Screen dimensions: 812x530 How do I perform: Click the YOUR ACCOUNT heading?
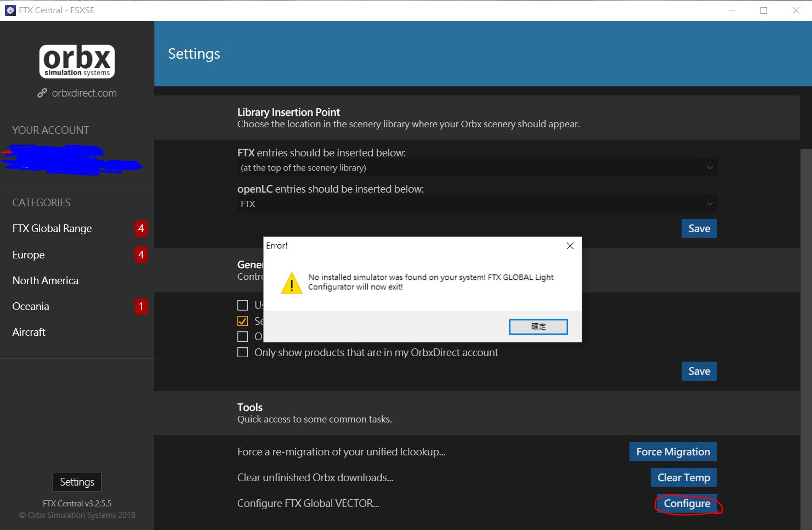click(x=50, y=130)
